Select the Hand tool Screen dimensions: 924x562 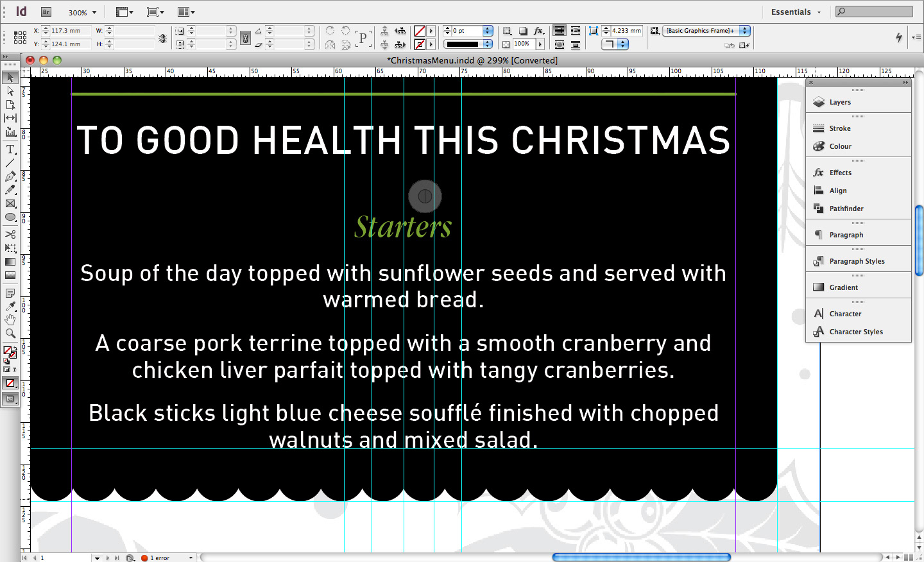coord(10,320)
